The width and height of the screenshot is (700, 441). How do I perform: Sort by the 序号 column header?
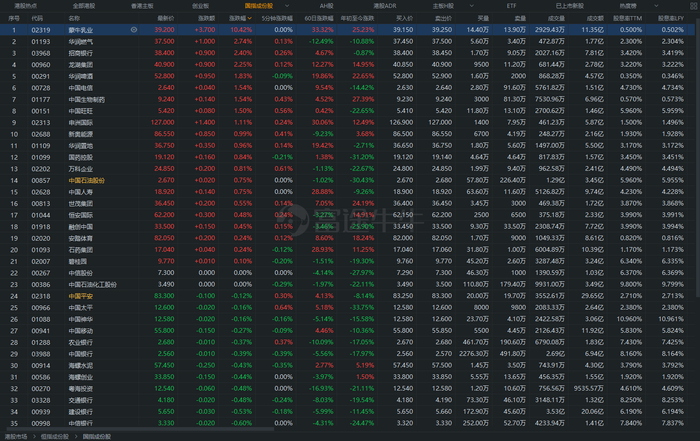click(14, 18)
